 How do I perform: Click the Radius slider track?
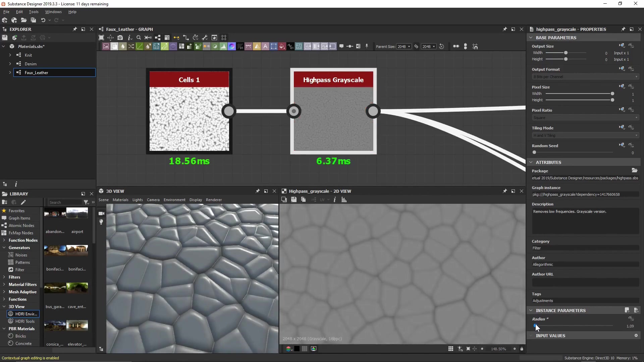pyautogui.click(x=574, y=326)
